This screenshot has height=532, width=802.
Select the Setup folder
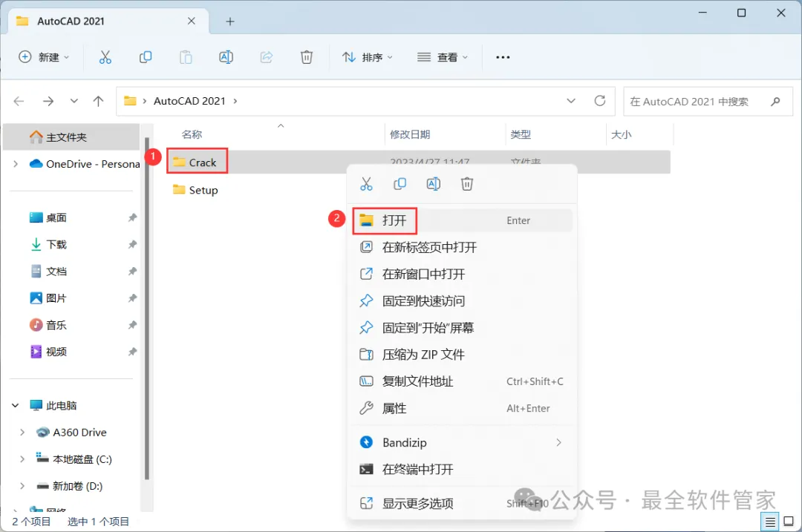click(x=195, y=190)
